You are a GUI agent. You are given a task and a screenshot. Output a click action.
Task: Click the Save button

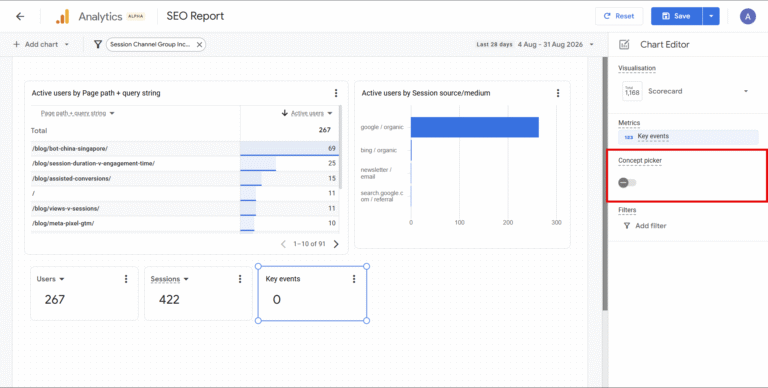(676, 16)
